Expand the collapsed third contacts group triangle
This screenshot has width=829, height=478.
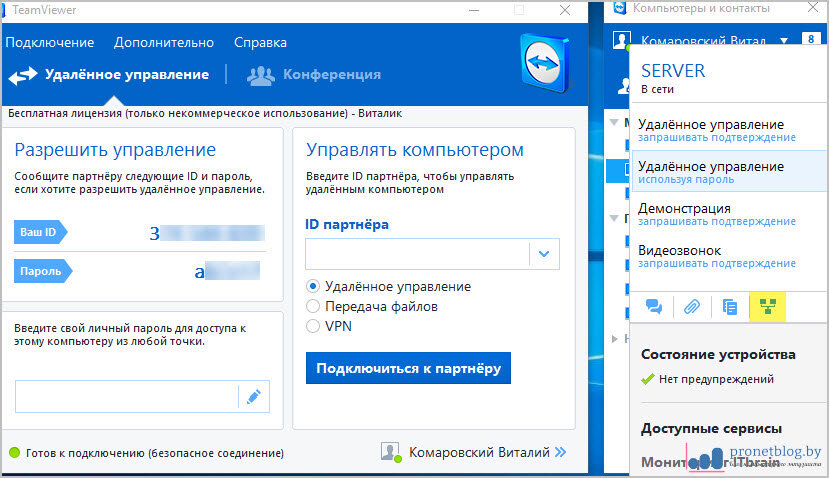coord(614,338)
